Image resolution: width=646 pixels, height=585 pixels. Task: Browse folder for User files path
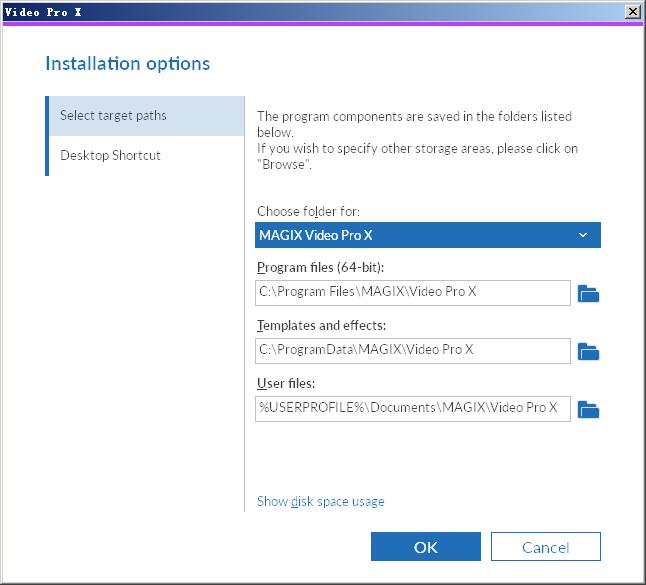tap(588, 410)
